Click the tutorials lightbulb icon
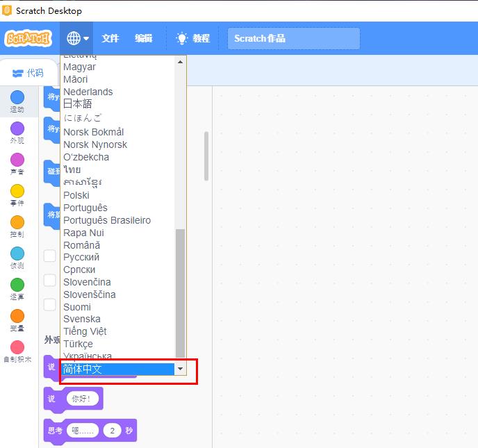The width and height of the screenshot is (478, 448). coord(182,38)
